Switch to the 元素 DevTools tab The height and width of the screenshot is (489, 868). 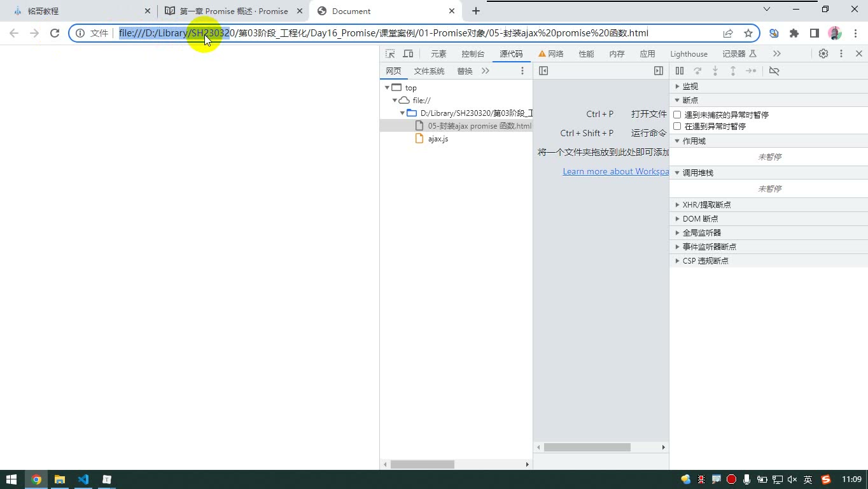pos(438,54)
